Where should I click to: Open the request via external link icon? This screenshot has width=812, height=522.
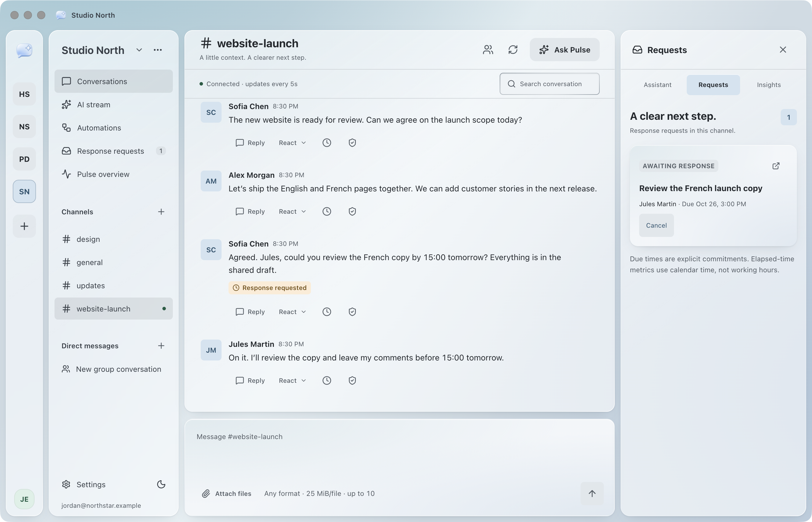click(776, 166)
